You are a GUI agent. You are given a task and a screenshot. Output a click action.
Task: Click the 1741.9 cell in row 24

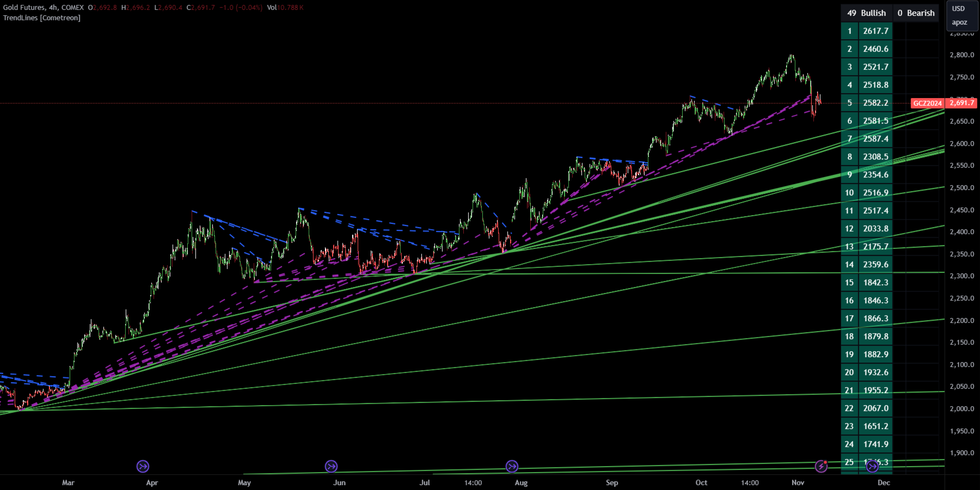(875, 444)
